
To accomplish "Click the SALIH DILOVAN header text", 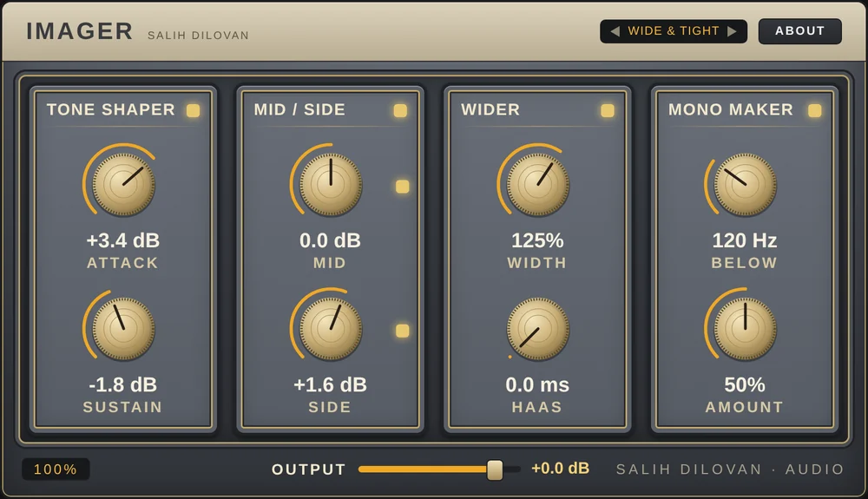I will tap(198, 36).
